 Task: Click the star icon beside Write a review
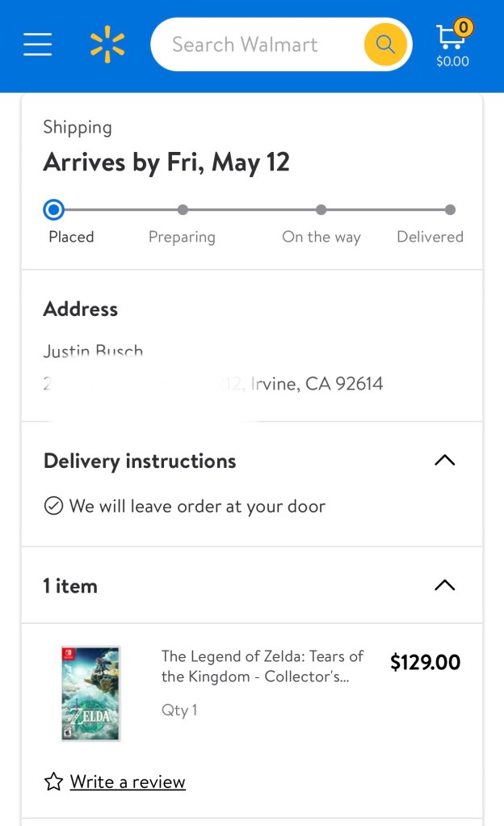tap(53, 782)
